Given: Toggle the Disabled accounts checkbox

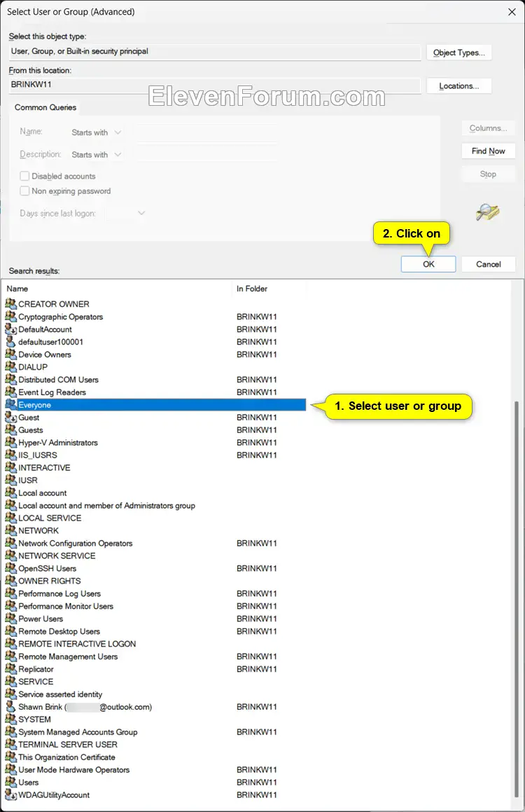Looking at the screenshot, I should click(24, 176).
